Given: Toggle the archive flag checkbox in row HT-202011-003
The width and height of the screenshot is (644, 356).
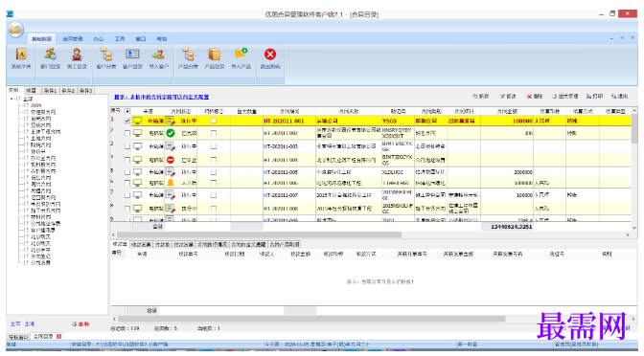Looking at the screenshot, I should point(214,146).
